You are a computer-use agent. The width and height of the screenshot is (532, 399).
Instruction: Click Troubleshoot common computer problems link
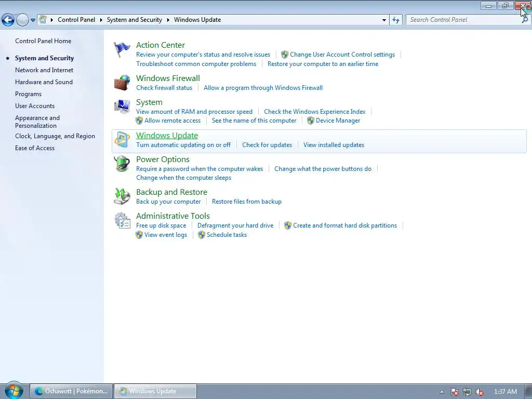[x=196, y=64]
